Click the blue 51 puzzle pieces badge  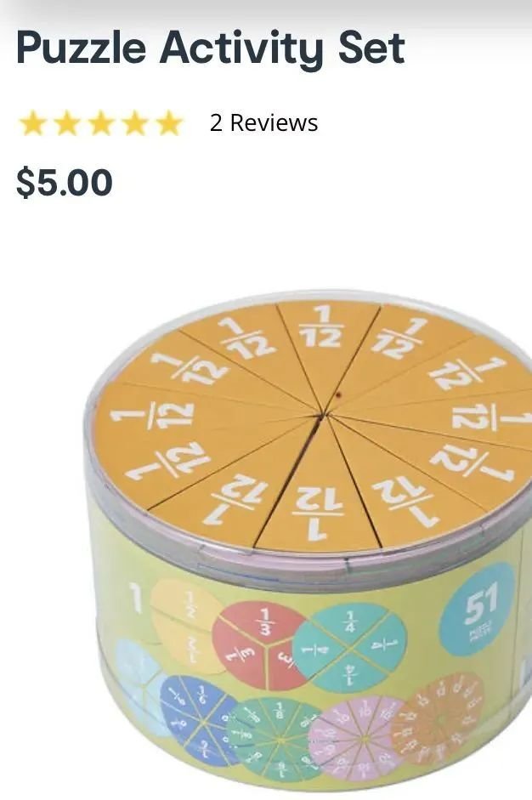[478, 609]
